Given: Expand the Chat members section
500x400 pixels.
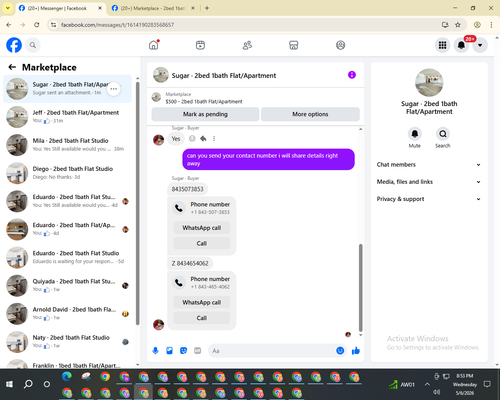Looking at the screenshot, I should point(429,165).
